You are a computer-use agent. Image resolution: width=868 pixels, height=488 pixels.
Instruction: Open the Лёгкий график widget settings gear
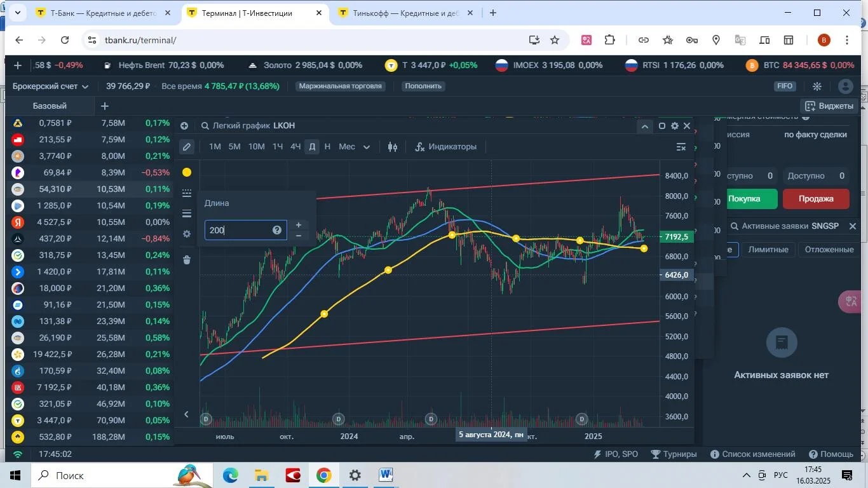click(x=675, y=126)
